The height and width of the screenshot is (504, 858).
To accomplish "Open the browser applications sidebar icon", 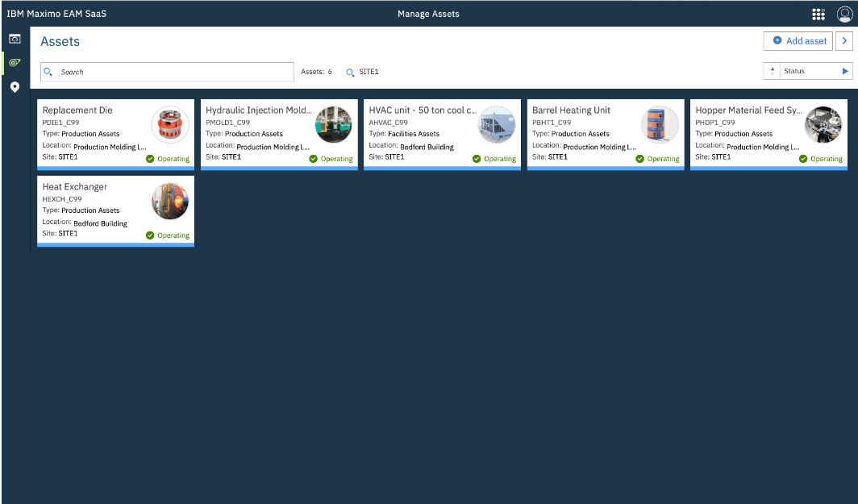I will point(15,37).
